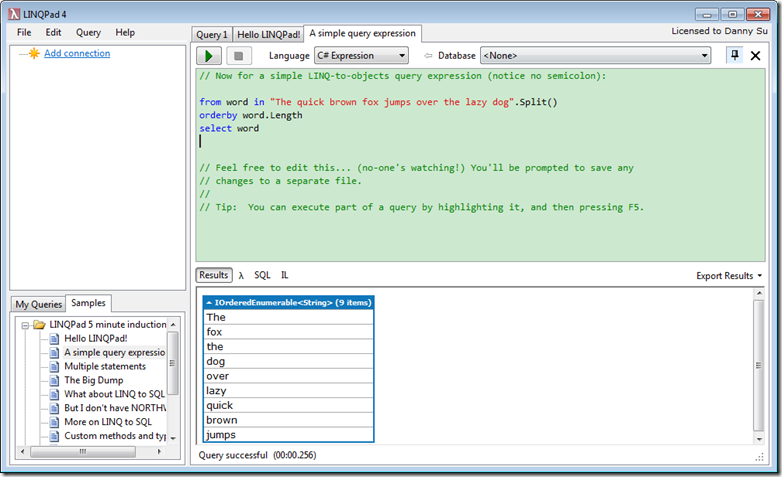Viewport: 782px width, 477px height.
Task: Click the 'jumps' result row
Action: pyautogui.click(x=289, y=435)
